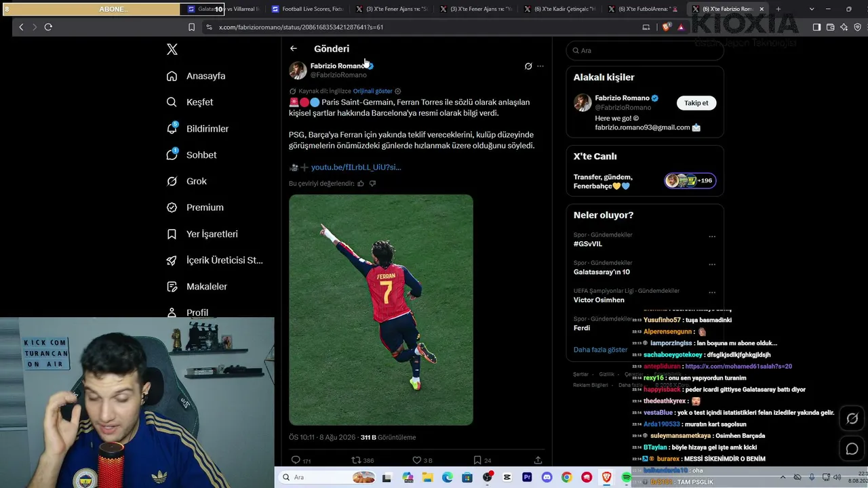The width and height of the screenshot is (868, 488).
Task: Open the youtu.be link in the post
Action: click(356, 167)
